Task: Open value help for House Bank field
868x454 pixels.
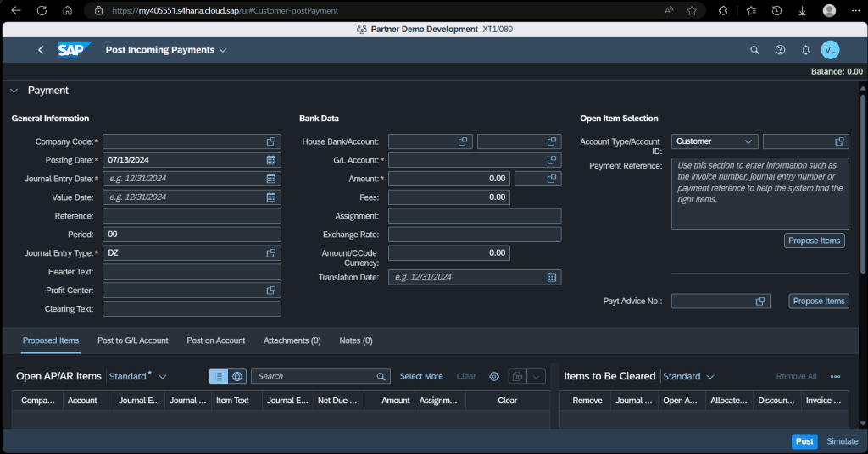Action: (x=463, y=141)
